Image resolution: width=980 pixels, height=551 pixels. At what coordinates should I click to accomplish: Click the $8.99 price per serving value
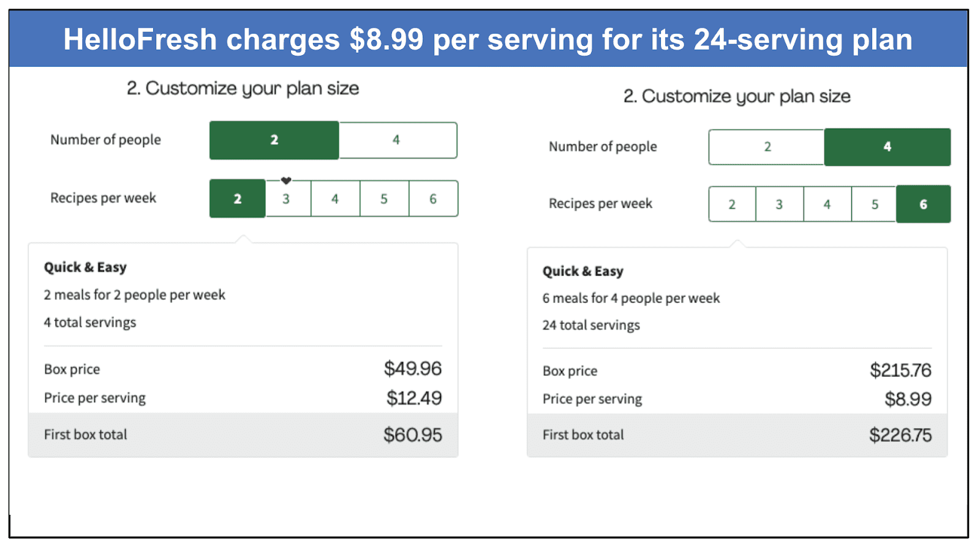908,399
